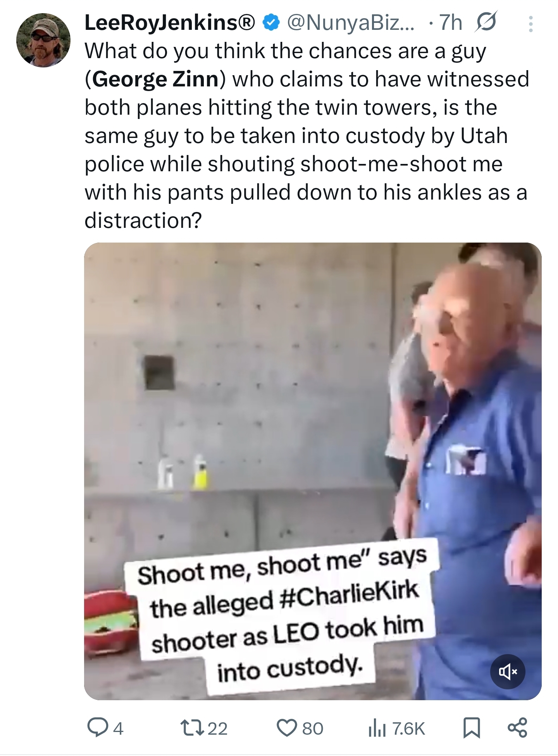The image size is (558, 756).
Task: Unmute the video with speaker toggle
Action: [508, 672]
